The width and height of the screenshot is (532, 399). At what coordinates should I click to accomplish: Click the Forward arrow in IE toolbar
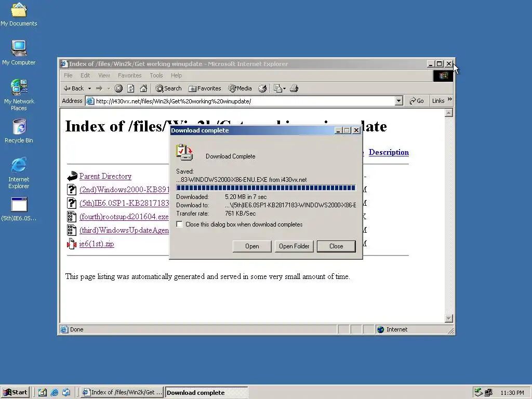(x=99, y=88)
